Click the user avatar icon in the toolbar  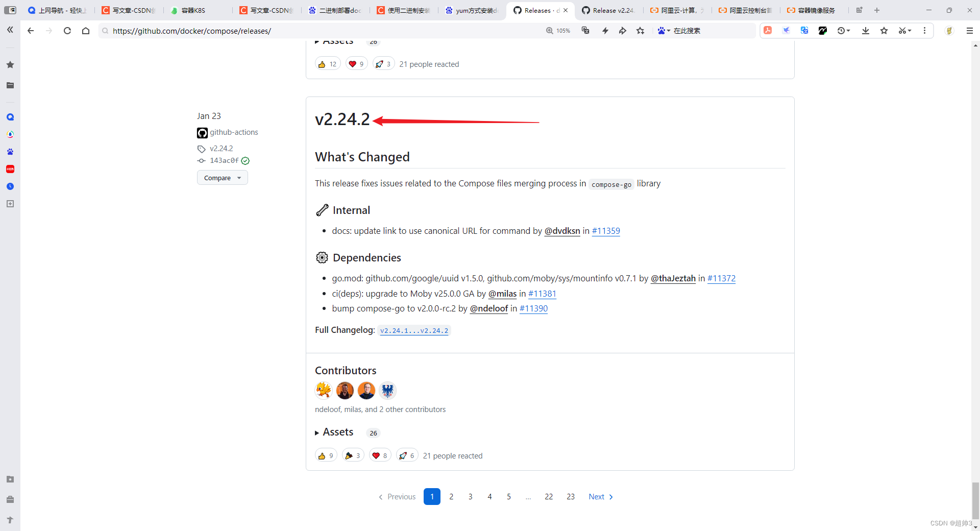pyautogui.click(x=949, y=31)
